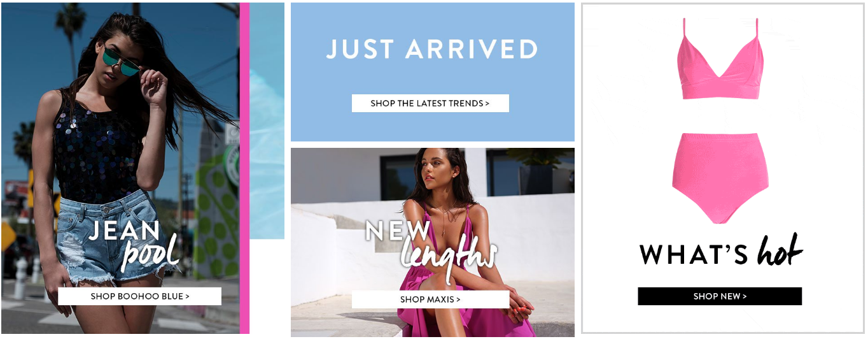Screen dimensions: 868x339
Task: Click the green polka dot wall
Action: [x=216, y=217]
